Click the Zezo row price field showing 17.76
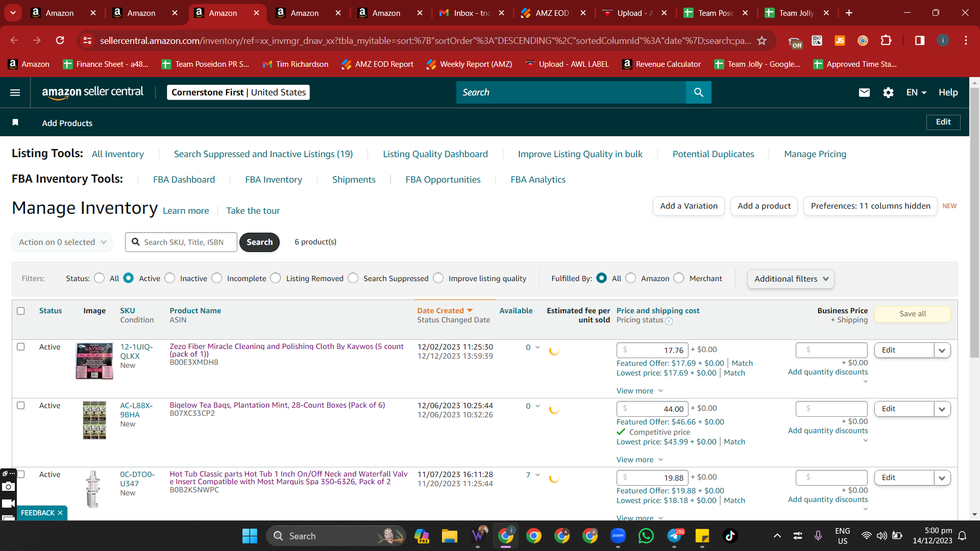This screenshot has height=551, width=980. coord(652,350)
